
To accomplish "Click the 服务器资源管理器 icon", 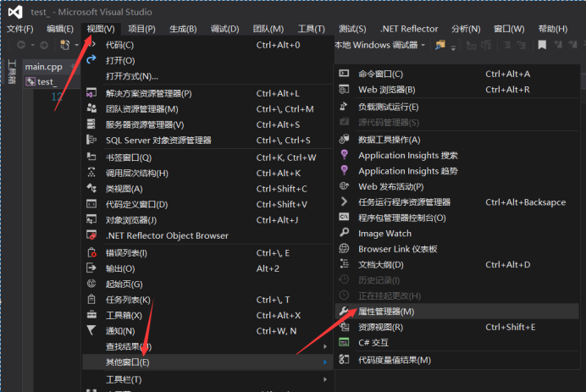I will [x=91, y=124].
